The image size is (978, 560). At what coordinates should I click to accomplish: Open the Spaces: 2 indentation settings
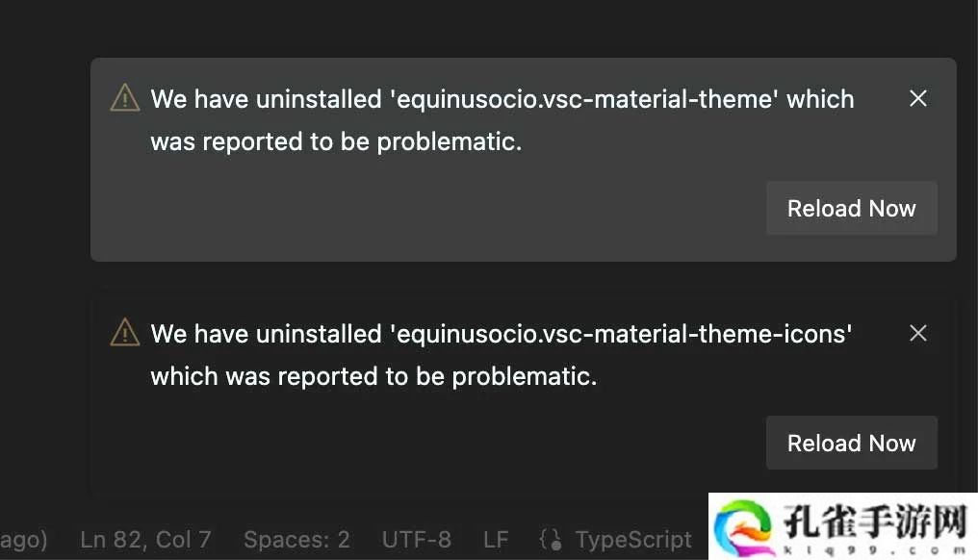[296, 540]
